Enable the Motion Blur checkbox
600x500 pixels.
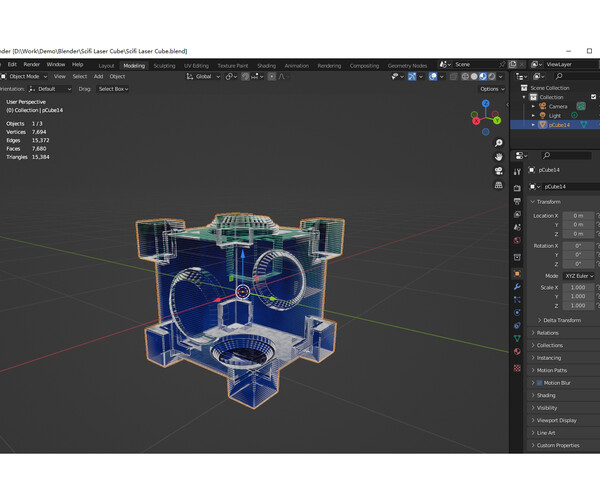[x=539, y=383]
